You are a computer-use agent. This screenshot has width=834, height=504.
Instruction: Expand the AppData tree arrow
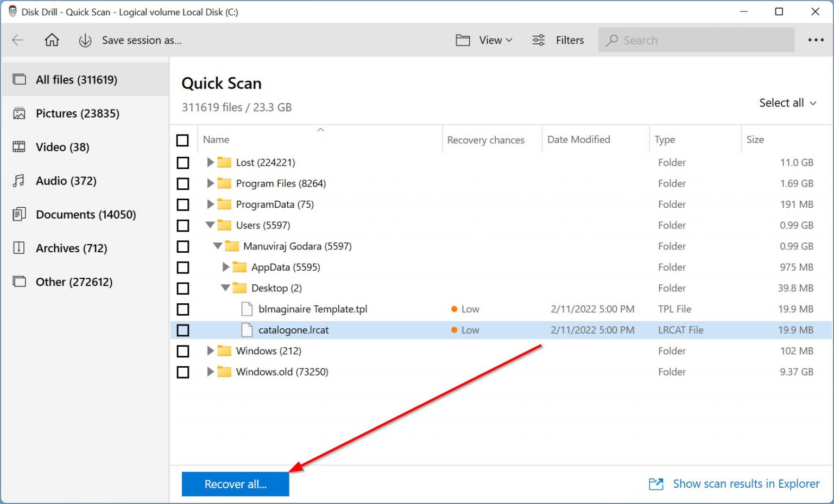tap(226, 267)
